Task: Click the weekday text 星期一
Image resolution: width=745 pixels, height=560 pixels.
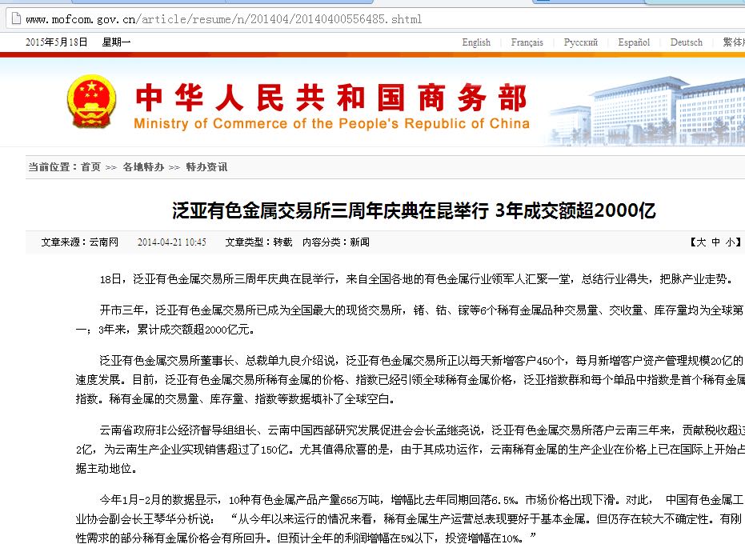Action: (116, 42)
